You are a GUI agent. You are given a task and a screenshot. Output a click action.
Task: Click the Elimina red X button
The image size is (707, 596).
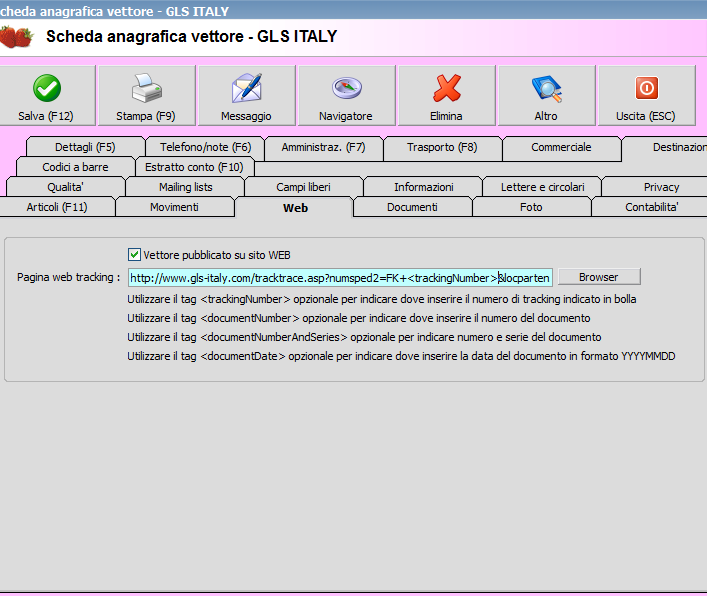tap(446, 95)
